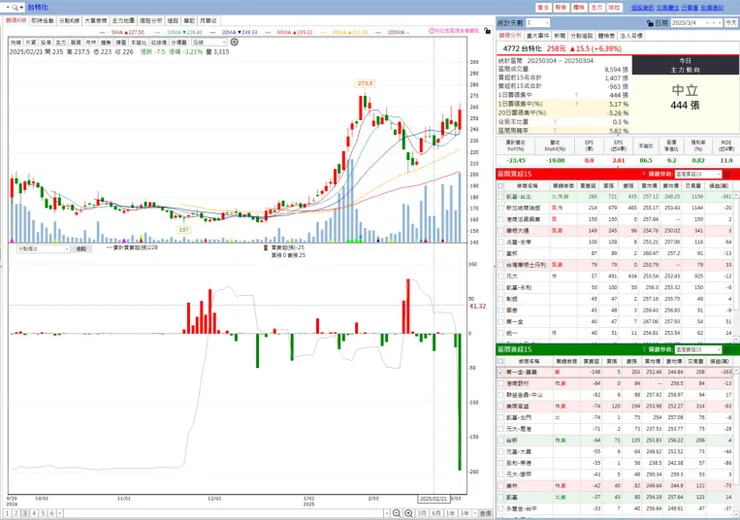
Task: Tick the checkbox for 富邦 in the buy table
Action: pyautogui.click(x=501, y=253)
